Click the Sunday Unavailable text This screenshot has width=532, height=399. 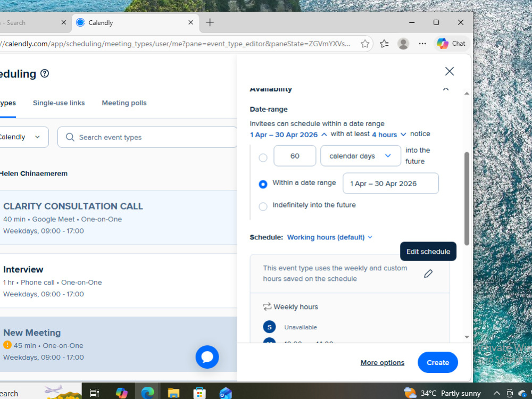pos(301,327)
